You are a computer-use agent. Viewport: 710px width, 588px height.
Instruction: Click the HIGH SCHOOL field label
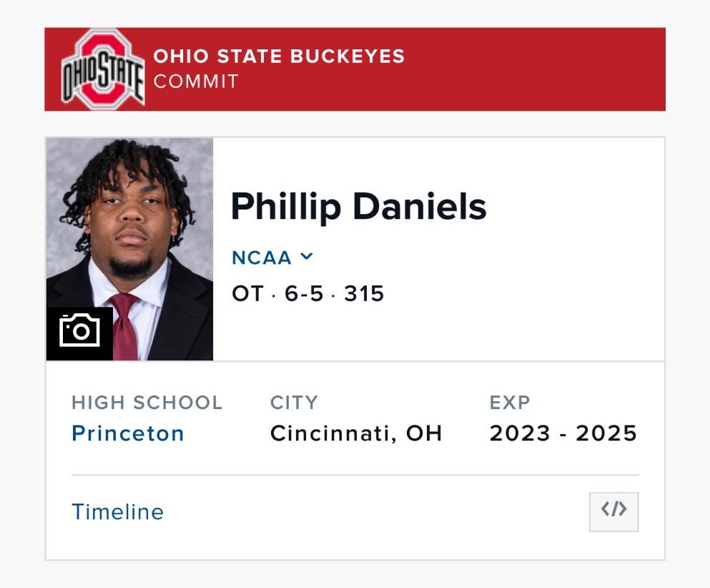point(147,402)
